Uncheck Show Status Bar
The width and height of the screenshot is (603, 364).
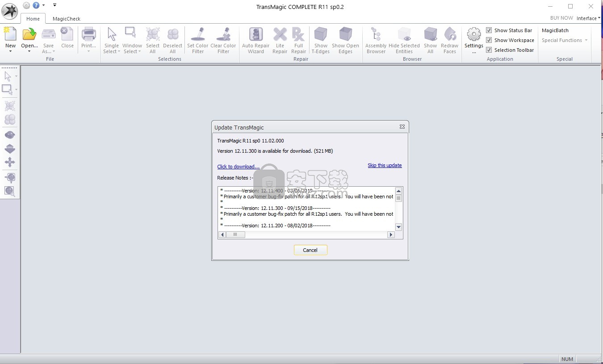(489, 30)
